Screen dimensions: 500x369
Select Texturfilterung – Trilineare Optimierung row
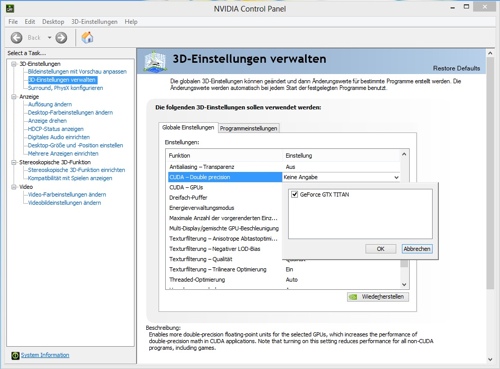click(x=284, y=270)
